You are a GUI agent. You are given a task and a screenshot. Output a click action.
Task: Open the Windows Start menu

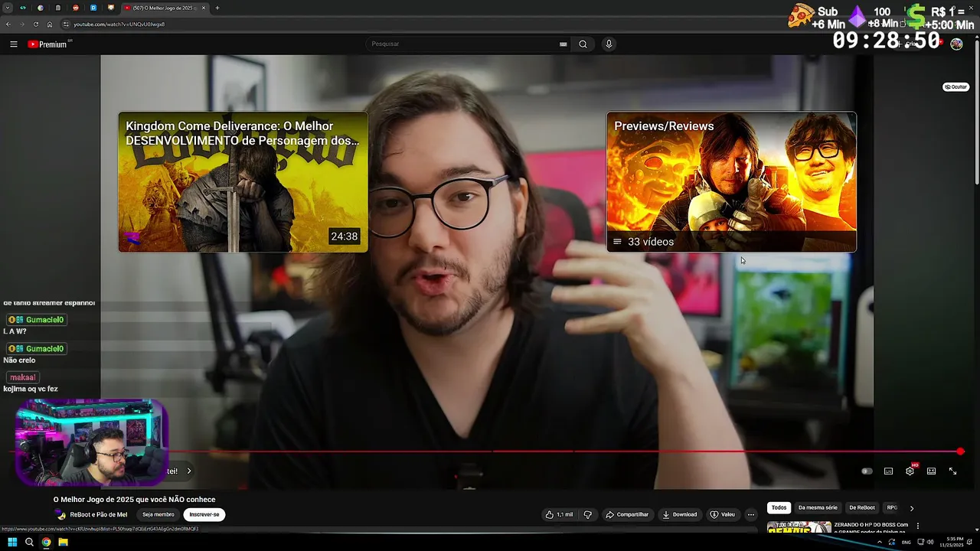tap(12, 543)
